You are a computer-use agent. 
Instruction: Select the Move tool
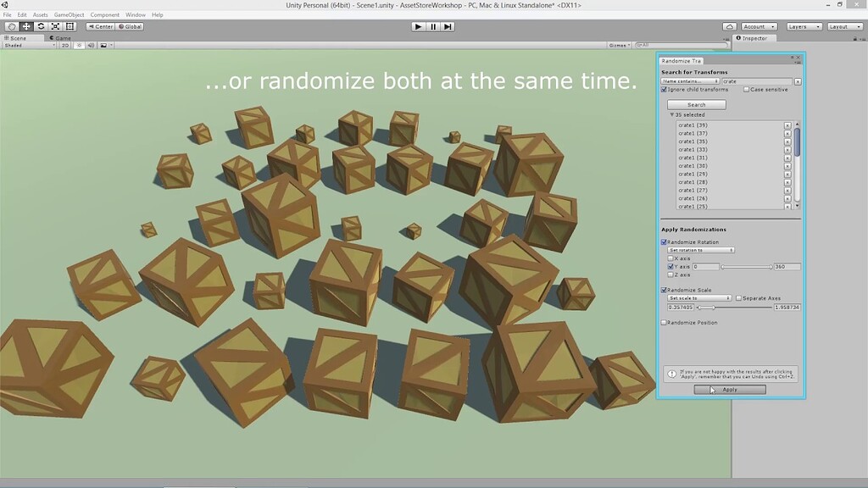(x=26, y=26)
